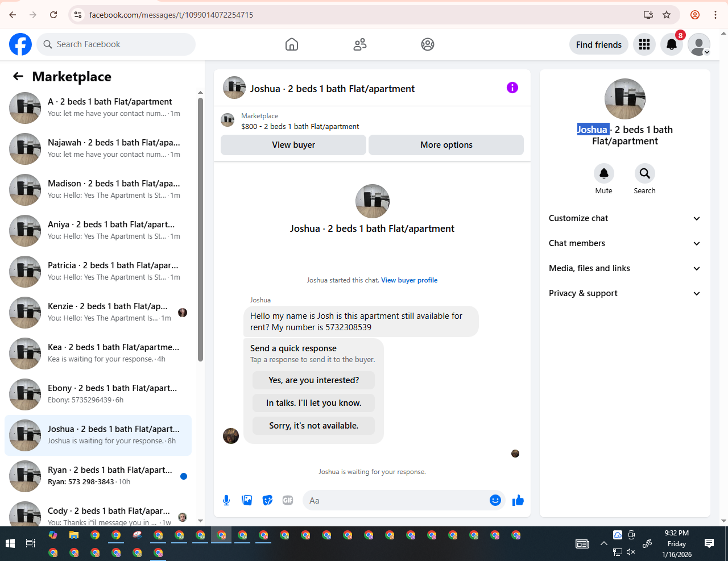
Task: Expand Media, files and links section
Action: point(625,268)
